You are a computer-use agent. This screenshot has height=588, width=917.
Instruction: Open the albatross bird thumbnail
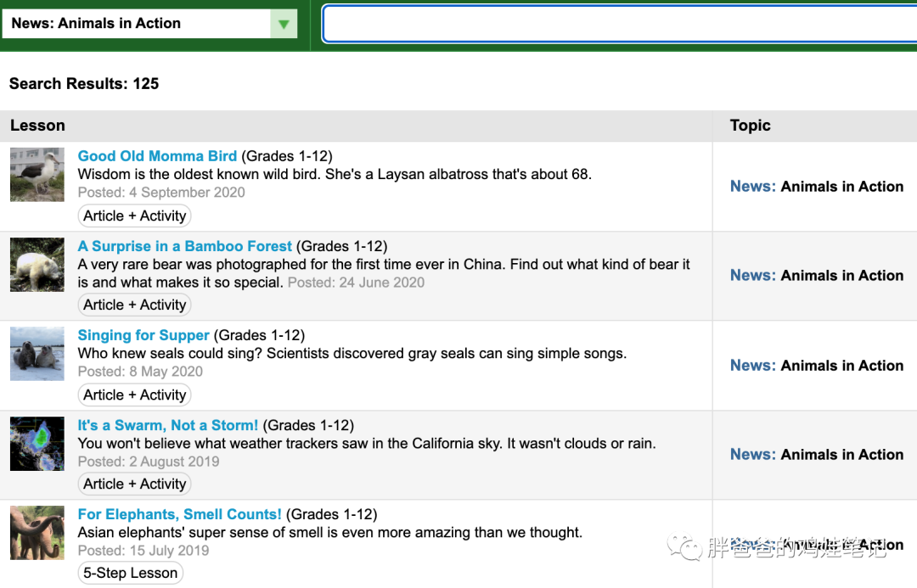(x=37, y=175)
